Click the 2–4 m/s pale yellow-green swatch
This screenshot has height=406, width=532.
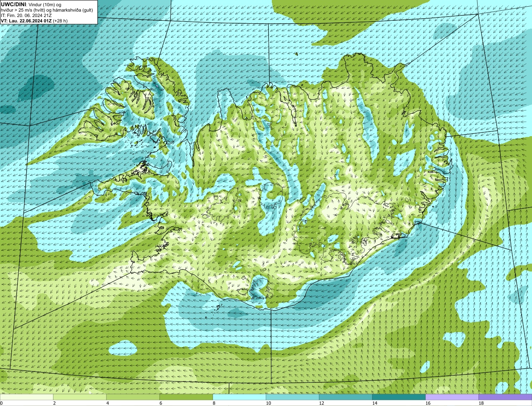(80, 397)
